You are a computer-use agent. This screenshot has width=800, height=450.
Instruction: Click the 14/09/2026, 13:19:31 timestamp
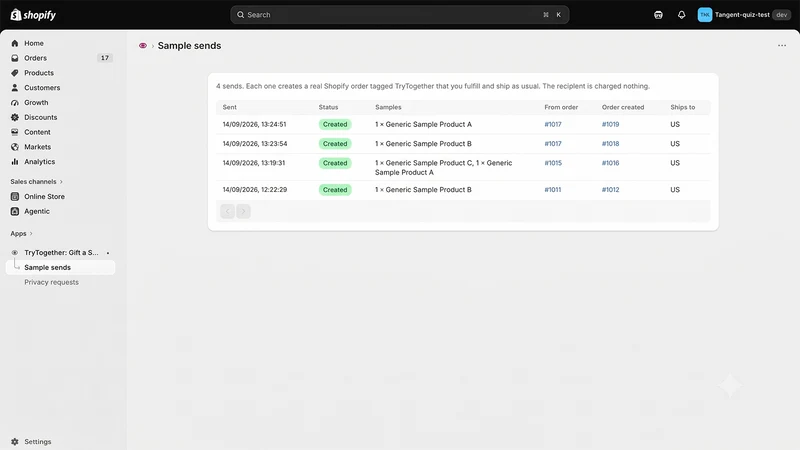pos(254,163)
